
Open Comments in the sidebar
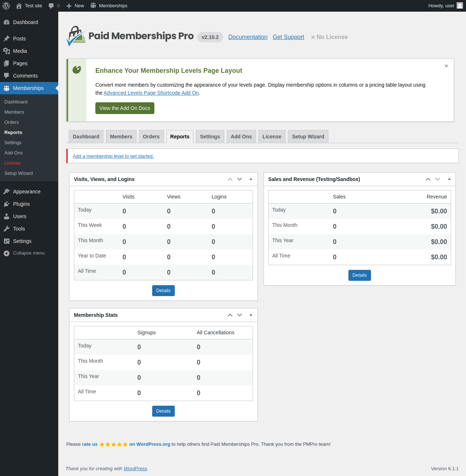click(x=29, y=76)
